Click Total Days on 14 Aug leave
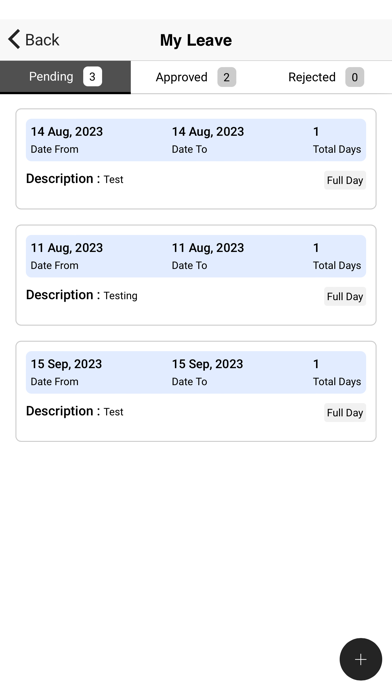Image resolution: width=392 pixels, height=696 pixels. click(337, 149)
